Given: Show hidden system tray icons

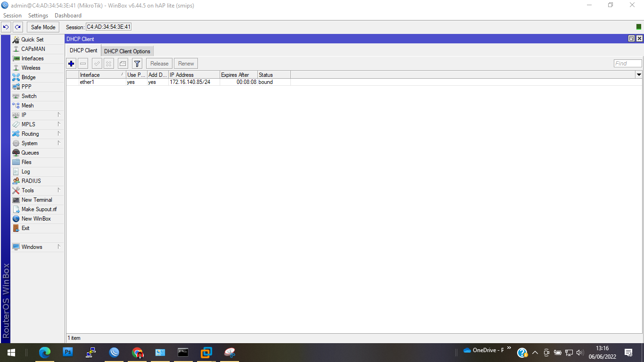Looking at the screenshot, I should pos(535,353).
